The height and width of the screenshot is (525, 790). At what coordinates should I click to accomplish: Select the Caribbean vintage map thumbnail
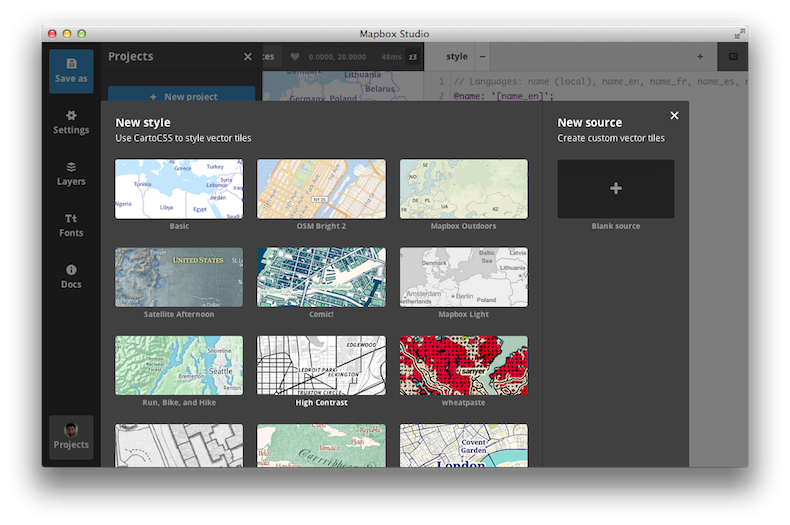coord(321,445)
